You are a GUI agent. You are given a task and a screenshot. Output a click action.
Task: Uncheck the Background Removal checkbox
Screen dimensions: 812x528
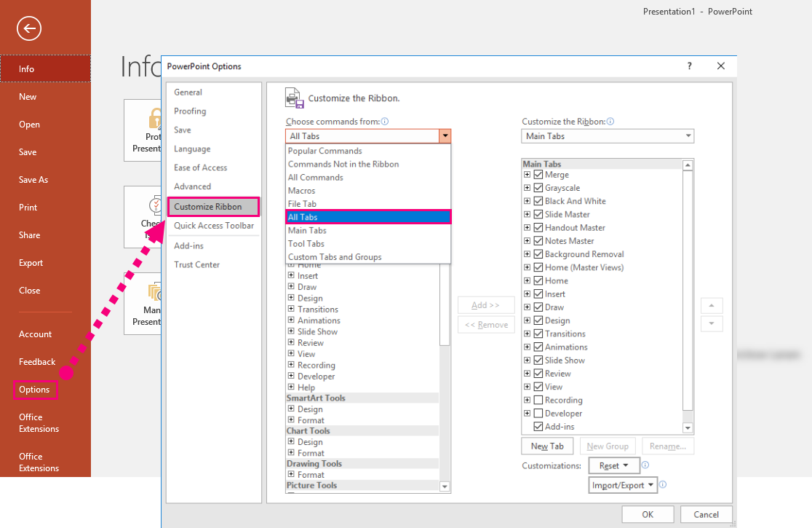[538, 254]
